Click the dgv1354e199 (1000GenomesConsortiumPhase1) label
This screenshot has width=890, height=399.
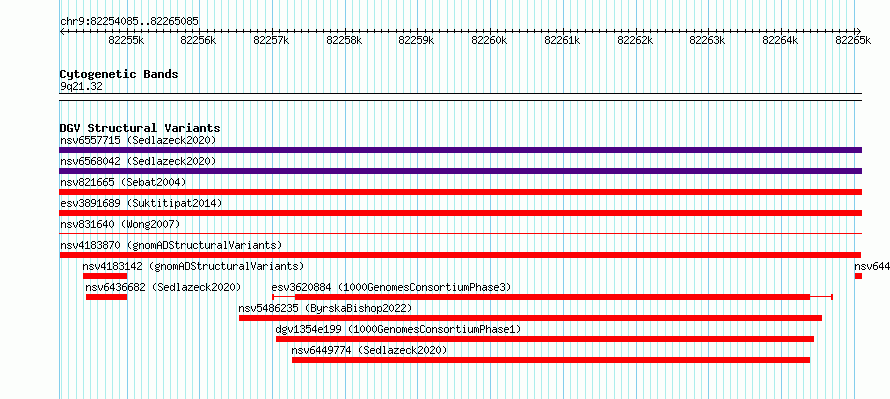point(398,329)
